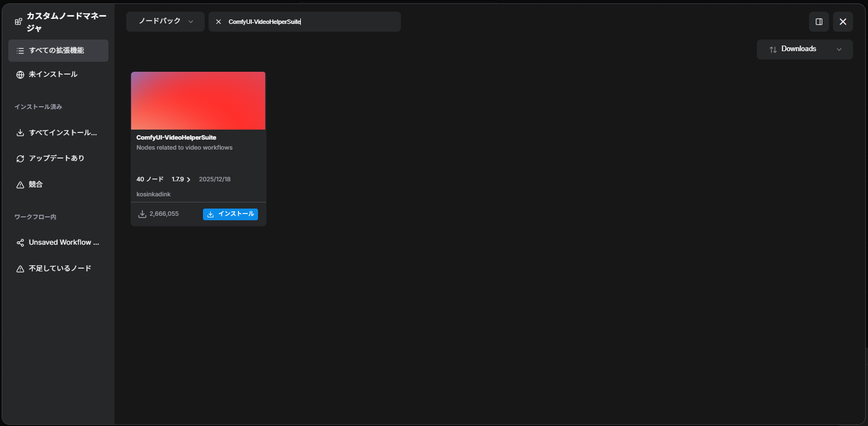Open Unsaved Workflow entry in sidebar
Screen dimensions: 868x426
pos(58,242)
